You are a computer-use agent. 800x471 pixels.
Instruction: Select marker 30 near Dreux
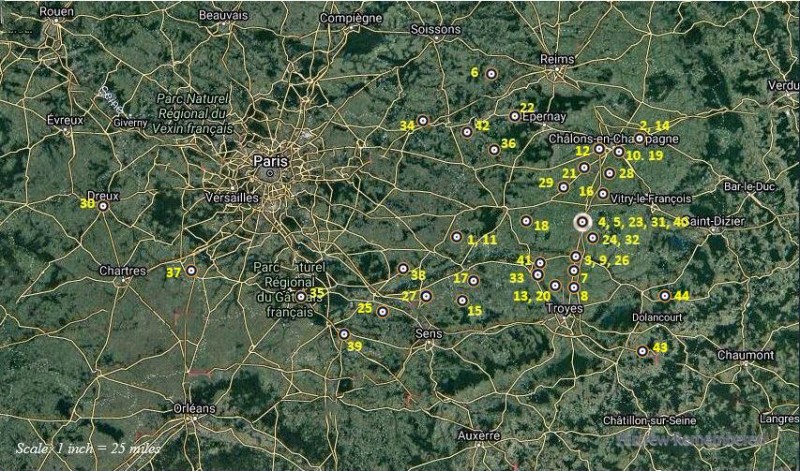[x=102, y=206]
